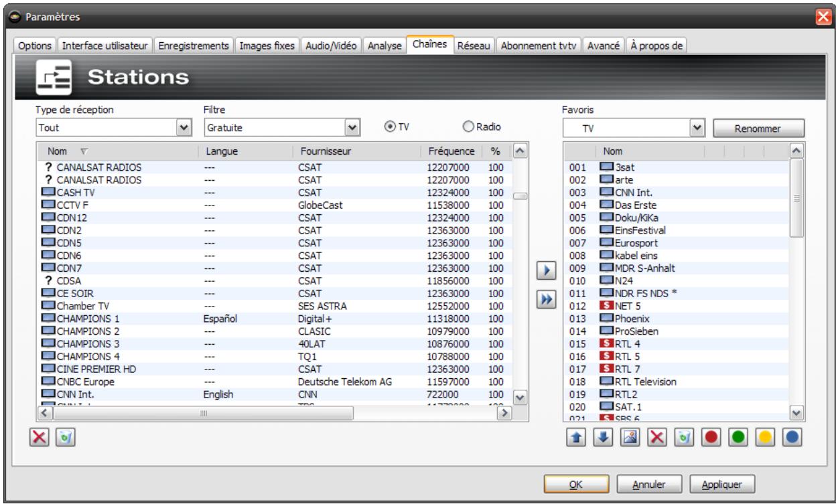Click the Renommer button

pyautogui.click(x=758, y=128)
